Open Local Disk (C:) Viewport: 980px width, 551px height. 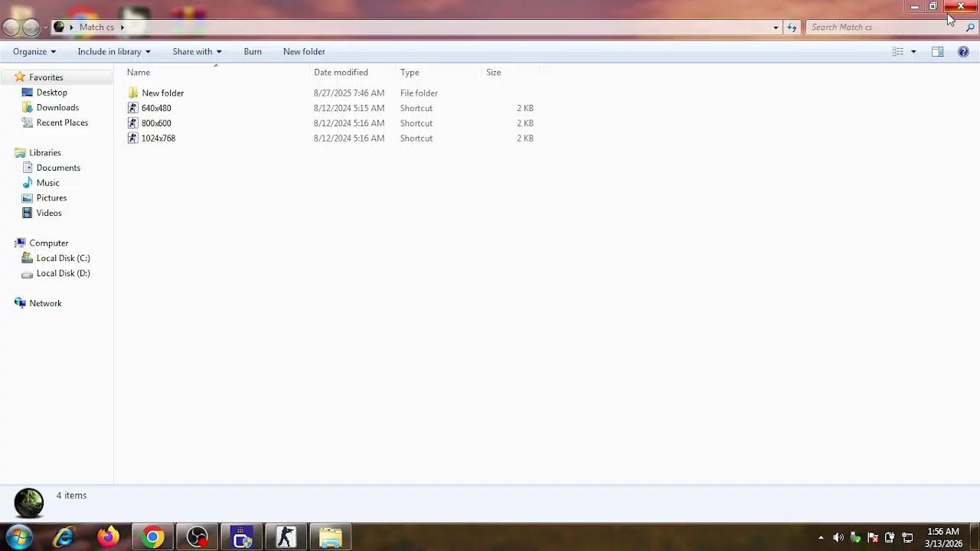63,258
